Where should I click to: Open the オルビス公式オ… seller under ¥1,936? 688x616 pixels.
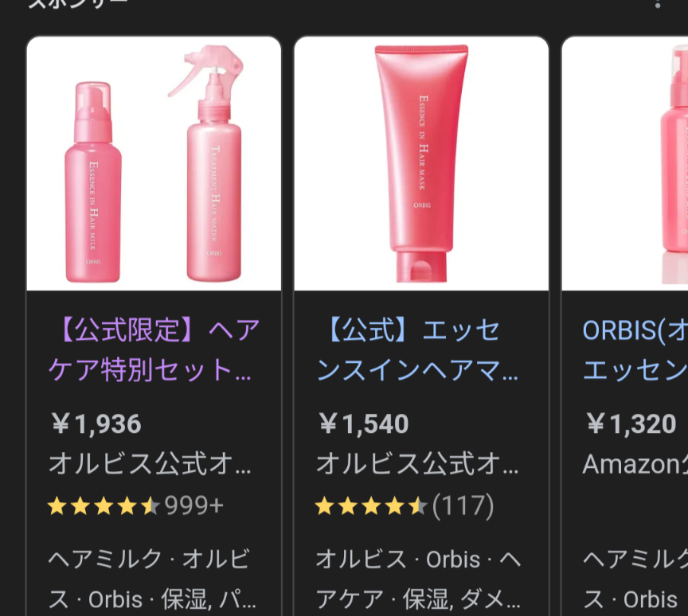150,464
